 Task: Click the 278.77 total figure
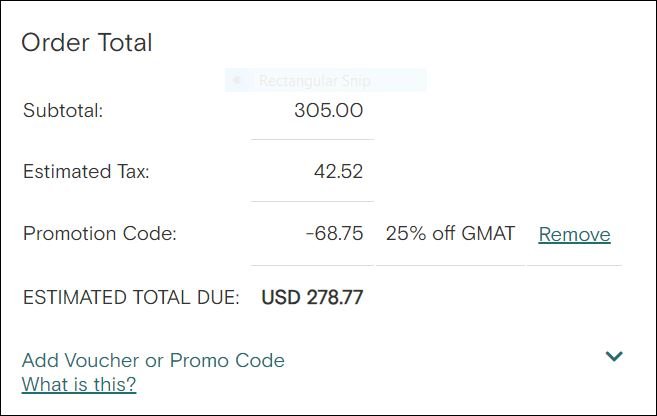click(x=335, y=297)
